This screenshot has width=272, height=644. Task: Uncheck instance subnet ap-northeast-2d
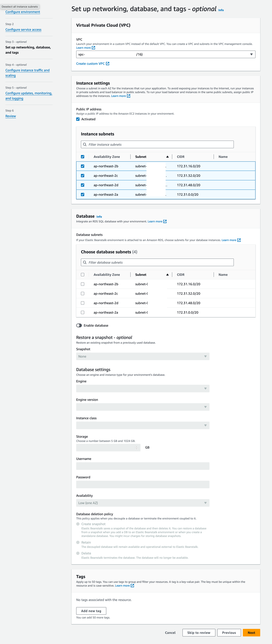(x=83, y=185)
